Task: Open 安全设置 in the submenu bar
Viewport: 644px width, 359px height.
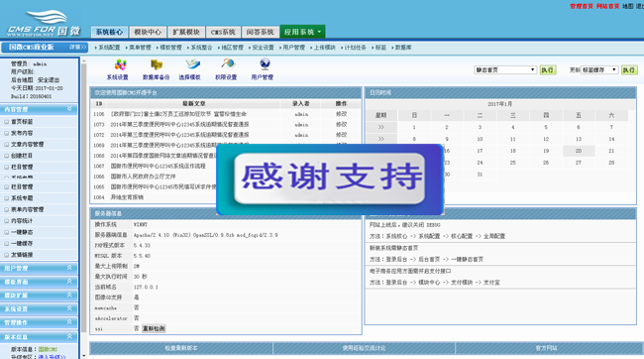Action: (x=264, y=48)
